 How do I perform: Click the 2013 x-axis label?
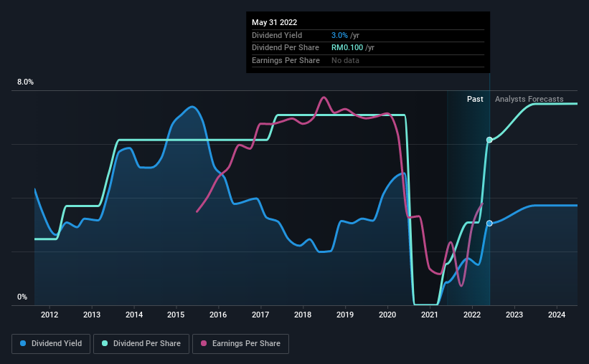coord(92,315)
